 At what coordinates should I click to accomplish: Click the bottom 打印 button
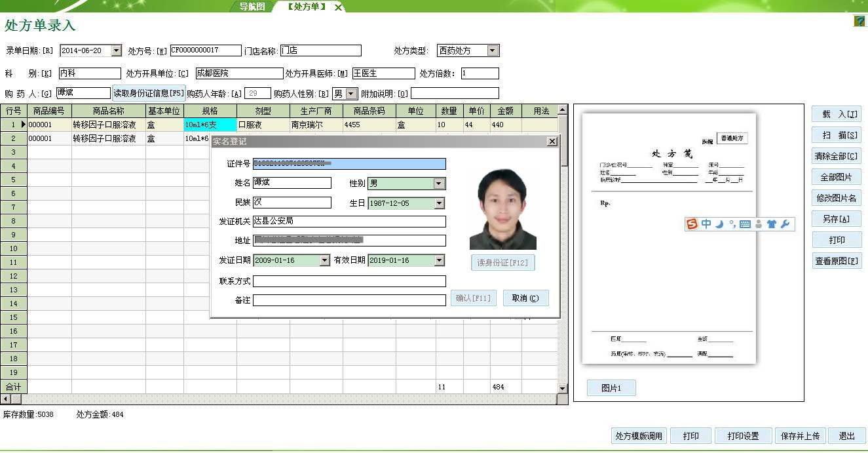[x=690, y=436]
